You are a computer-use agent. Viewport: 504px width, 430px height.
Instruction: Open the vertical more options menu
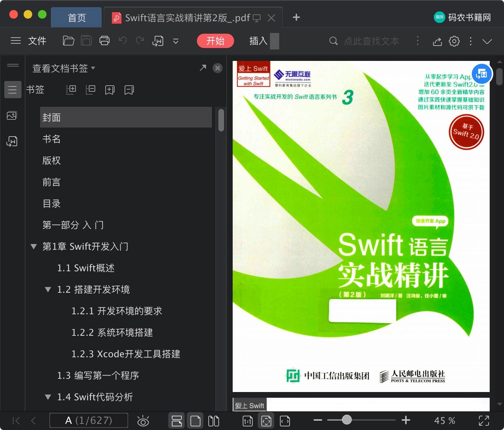[471, 41]
